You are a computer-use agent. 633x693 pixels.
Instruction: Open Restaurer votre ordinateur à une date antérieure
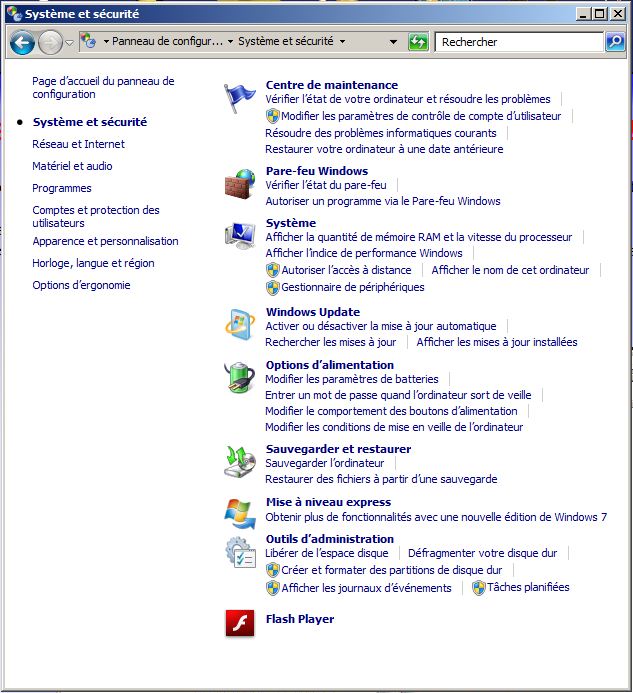coord(384,149)
